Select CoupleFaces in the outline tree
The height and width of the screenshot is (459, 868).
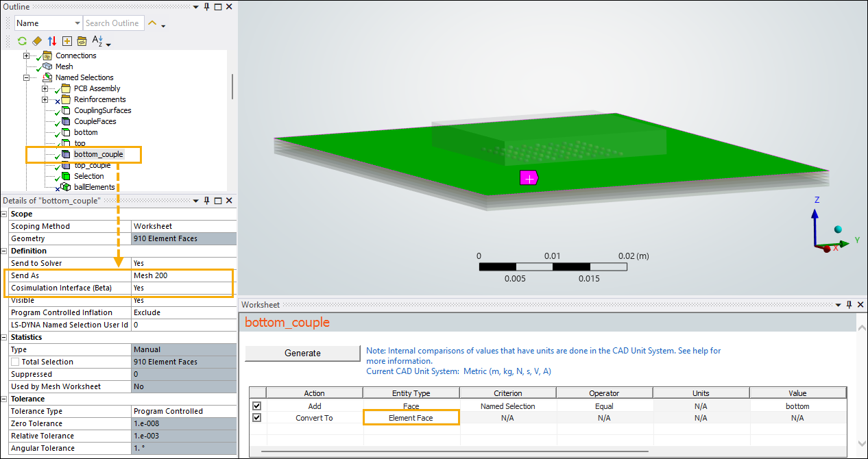(x=95, y=121)
